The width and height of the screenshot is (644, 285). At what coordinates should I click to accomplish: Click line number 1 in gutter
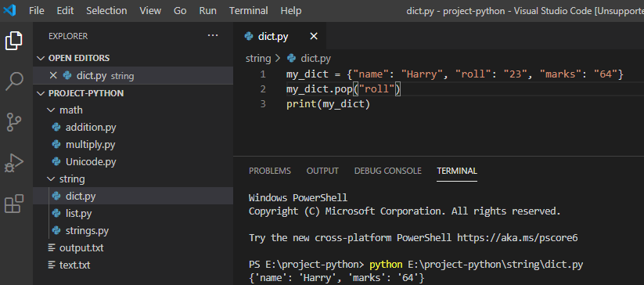click(263, 74)
